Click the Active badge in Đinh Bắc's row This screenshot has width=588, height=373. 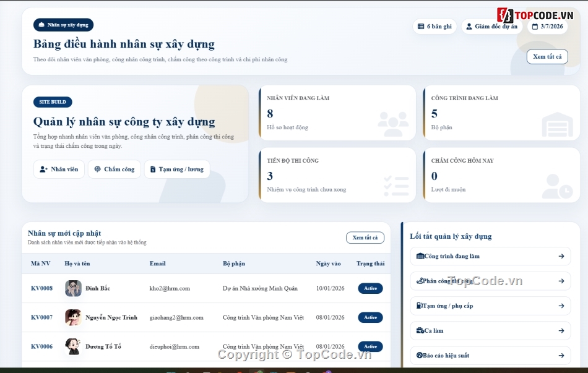[371, 288]
